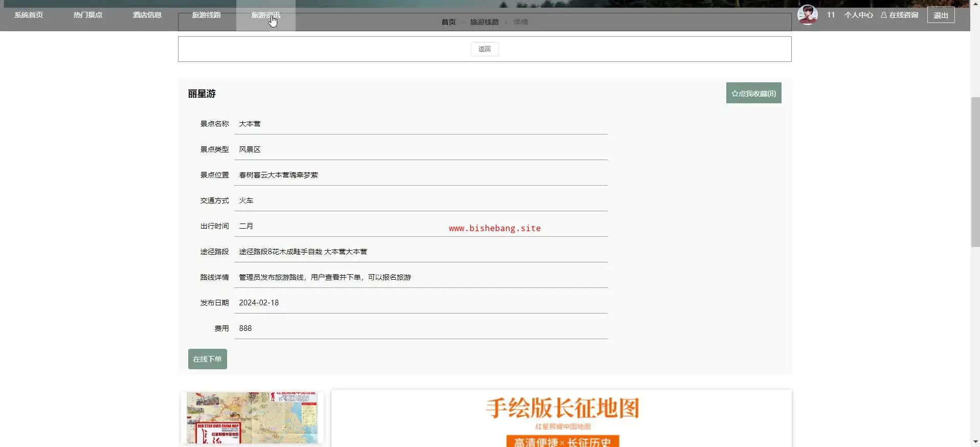Open the 旅游资讯 nav tab
980x447 pixels.
(266, 15)
